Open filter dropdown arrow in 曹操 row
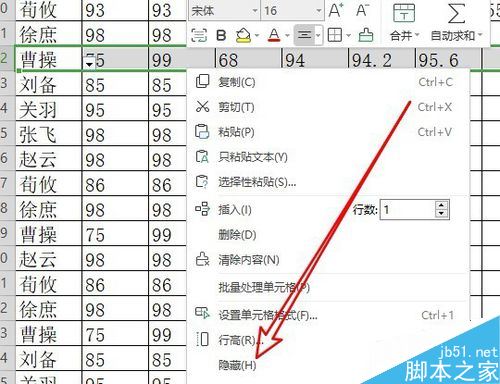Viewport: 500px width, 384px height. [x=89, y=64]
